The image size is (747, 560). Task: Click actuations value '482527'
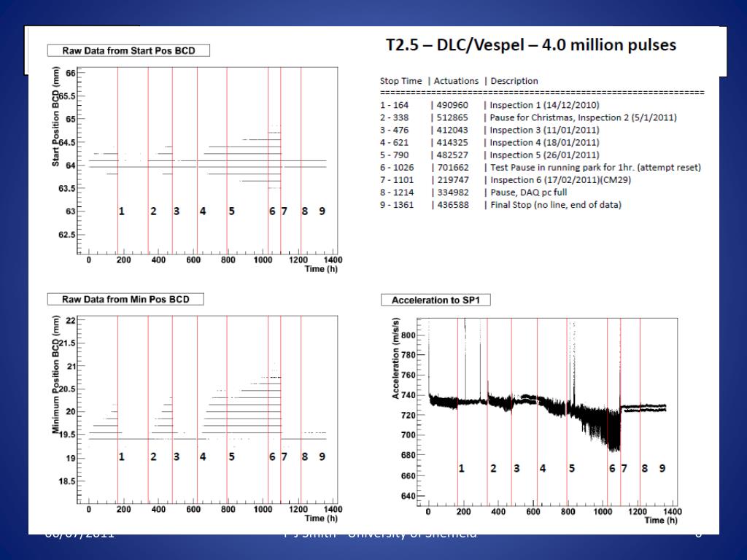[452, 155]
